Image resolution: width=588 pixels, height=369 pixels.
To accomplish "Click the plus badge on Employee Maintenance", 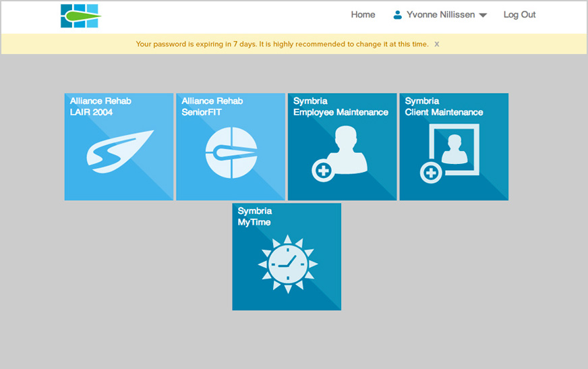I will [x=323, y=171].
